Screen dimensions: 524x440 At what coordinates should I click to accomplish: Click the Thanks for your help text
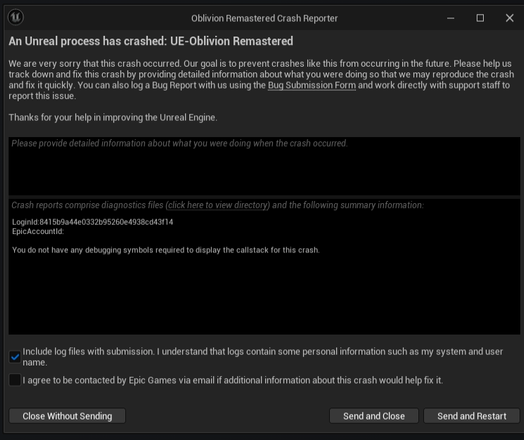tap(113, 118)
